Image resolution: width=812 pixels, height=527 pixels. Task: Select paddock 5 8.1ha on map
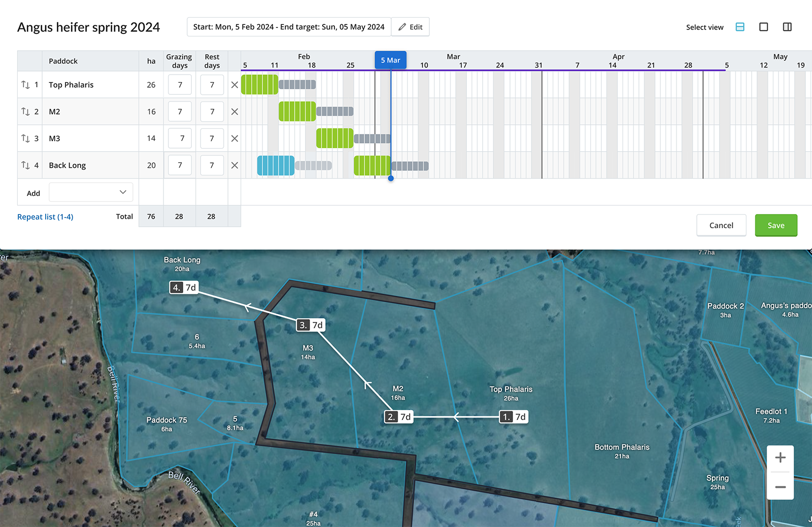tap(235, 423)
